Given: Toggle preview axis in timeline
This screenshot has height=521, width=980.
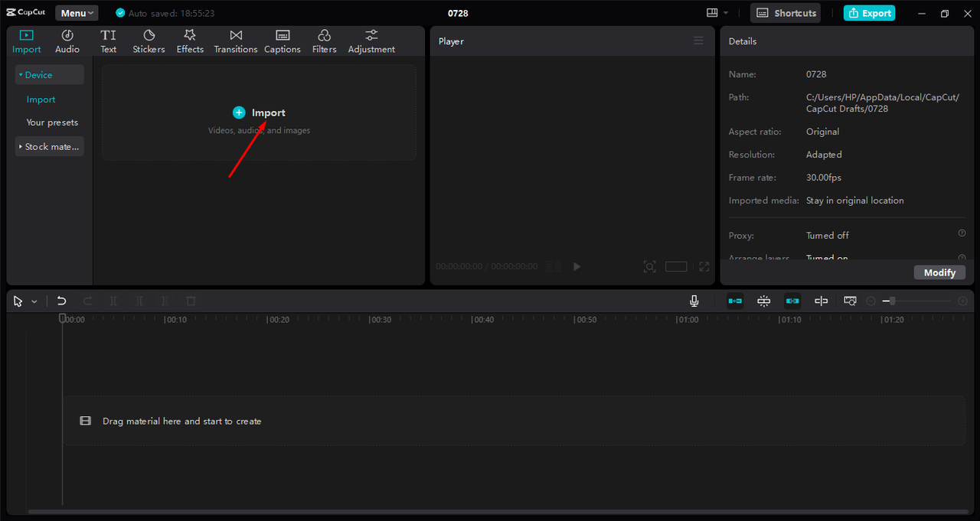Looking at the screenshot, I should click(x=821, y=301).
